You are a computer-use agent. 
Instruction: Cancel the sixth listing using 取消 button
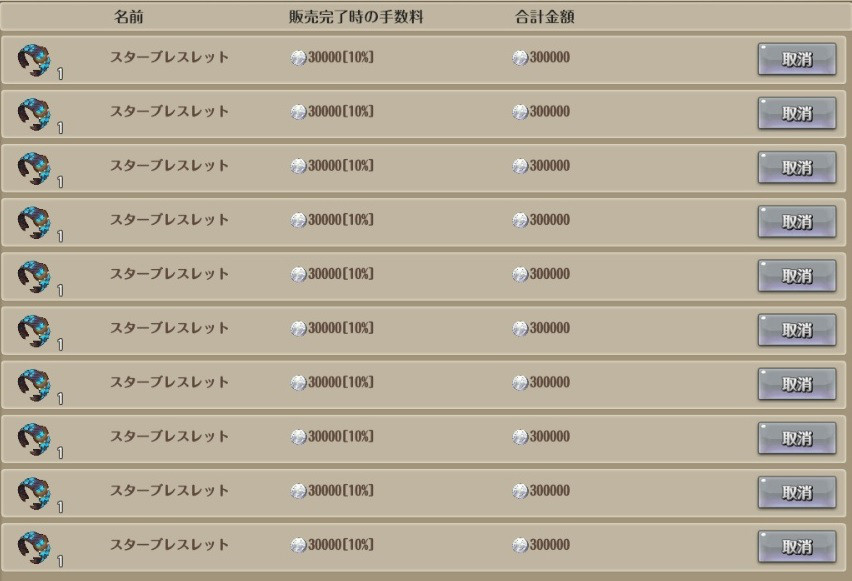coord(797,330)
